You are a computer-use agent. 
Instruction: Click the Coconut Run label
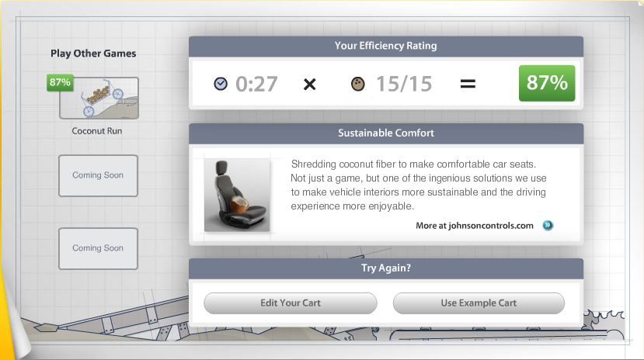click(x=97, y=131)
